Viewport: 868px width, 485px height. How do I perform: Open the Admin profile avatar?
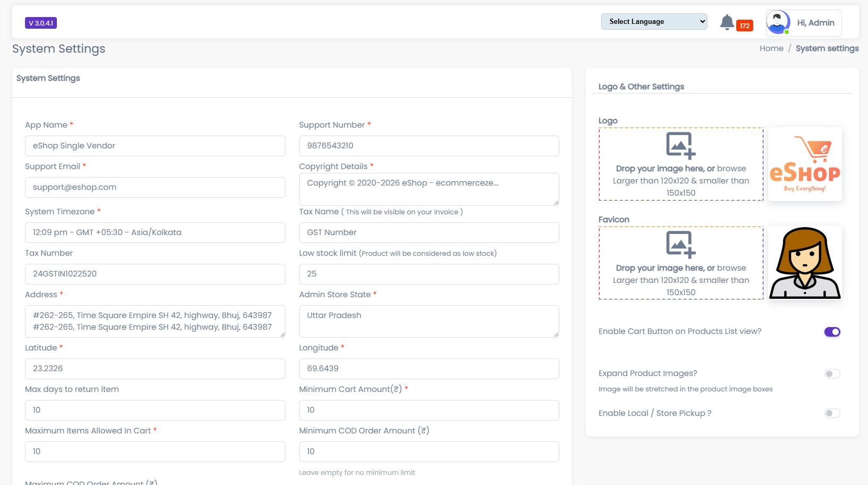point(778,22)
